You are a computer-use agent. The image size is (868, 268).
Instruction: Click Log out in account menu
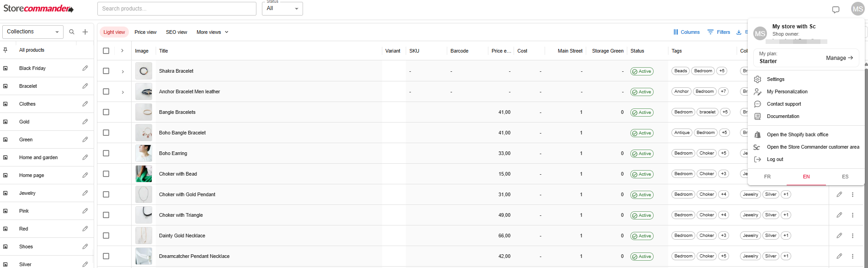pyautogui.click(x=775, y=159)
